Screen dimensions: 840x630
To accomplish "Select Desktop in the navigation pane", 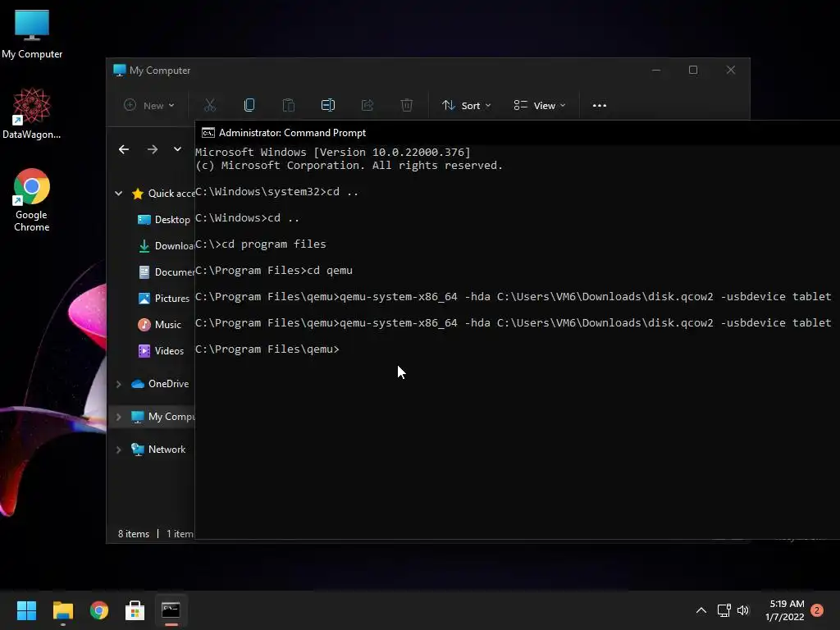I will pyautogui.click(x=164, y=220).
